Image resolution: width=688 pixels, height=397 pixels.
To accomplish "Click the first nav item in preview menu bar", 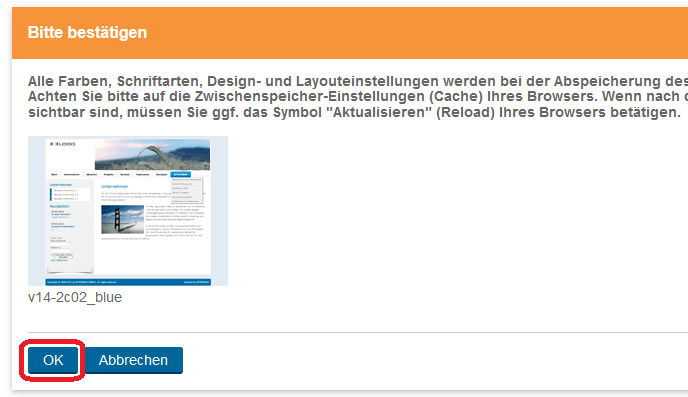I will pos(54,175).
